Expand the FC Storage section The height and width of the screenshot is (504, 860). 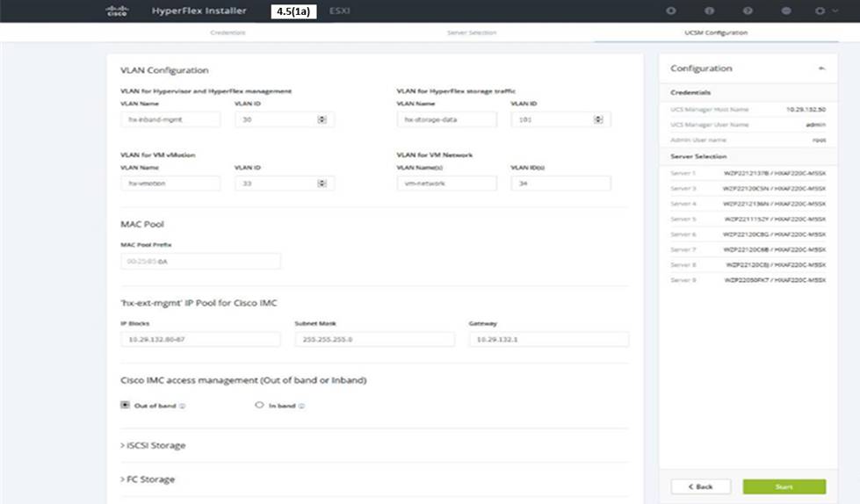(148, 479)
